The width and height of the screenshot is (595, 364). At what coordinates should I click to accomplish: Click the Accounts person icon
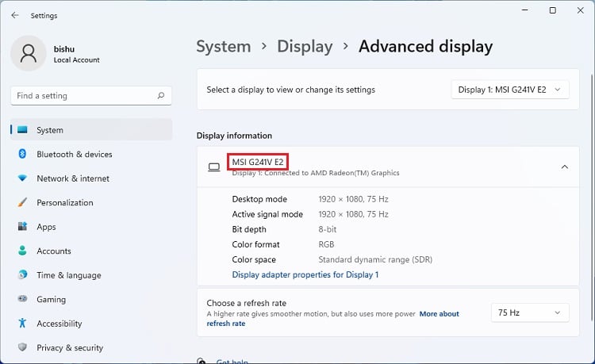tap(22, 251)
